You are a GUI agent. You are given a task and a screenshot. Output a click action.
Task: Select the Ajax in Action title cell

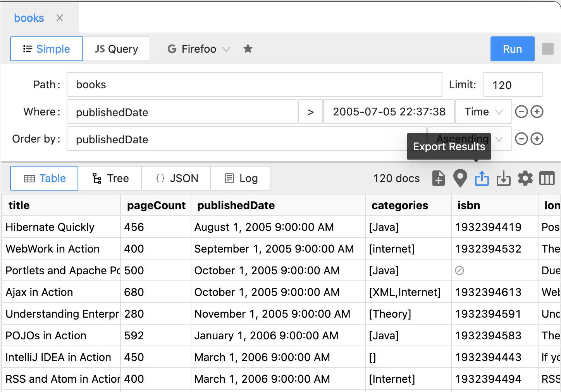(62, 292)
